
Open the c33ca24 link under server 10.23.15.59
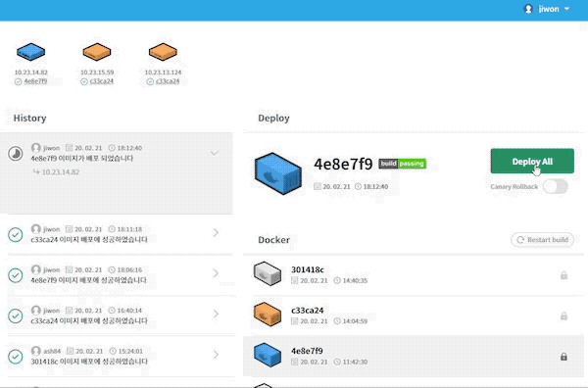point(102,81)
